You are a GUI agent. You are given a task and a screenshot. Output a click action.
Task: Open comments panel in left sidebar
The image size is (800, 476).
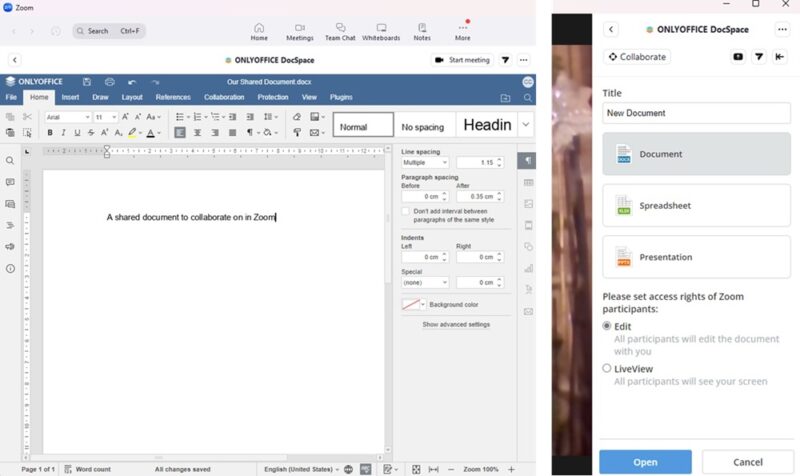(10, 182)
